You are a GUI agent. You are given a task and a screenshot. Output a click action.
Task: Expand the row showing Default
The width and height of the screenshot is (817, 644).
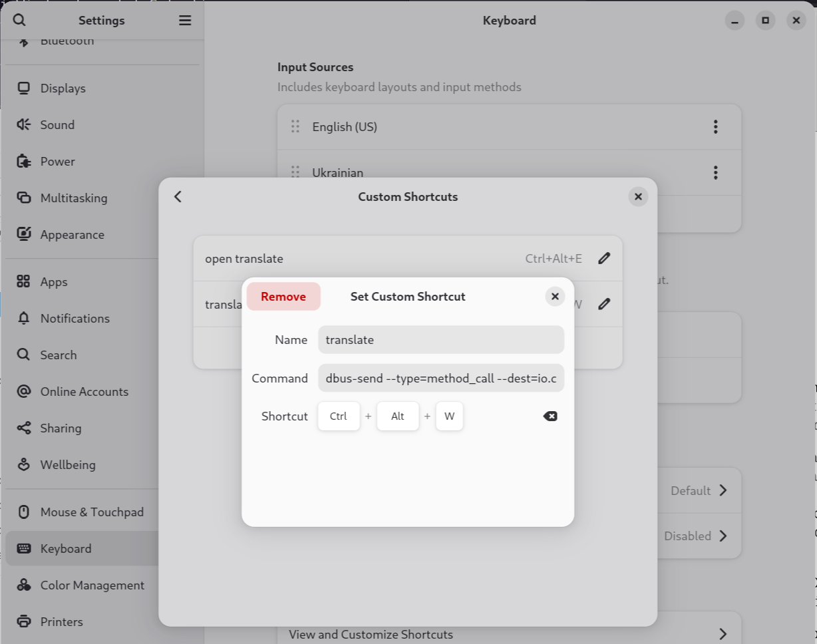point(723,491)
